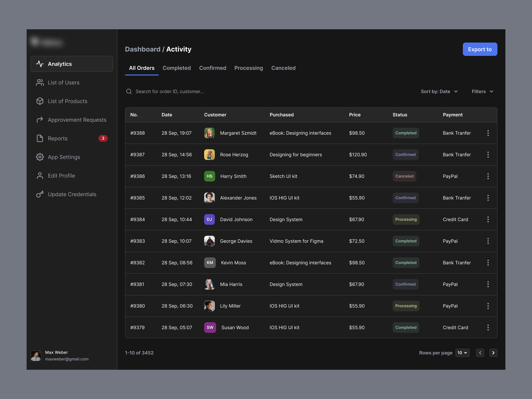
Task: Open Reports in the sidebar
Action: [58, 138]
